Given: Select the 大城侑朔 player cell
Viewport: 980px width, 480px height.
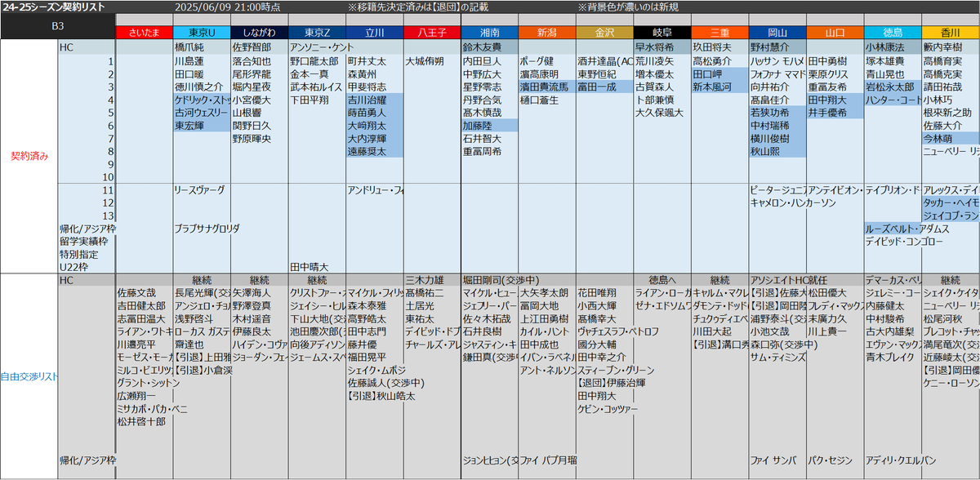Looking at the screenshot, I should point(432,61).
